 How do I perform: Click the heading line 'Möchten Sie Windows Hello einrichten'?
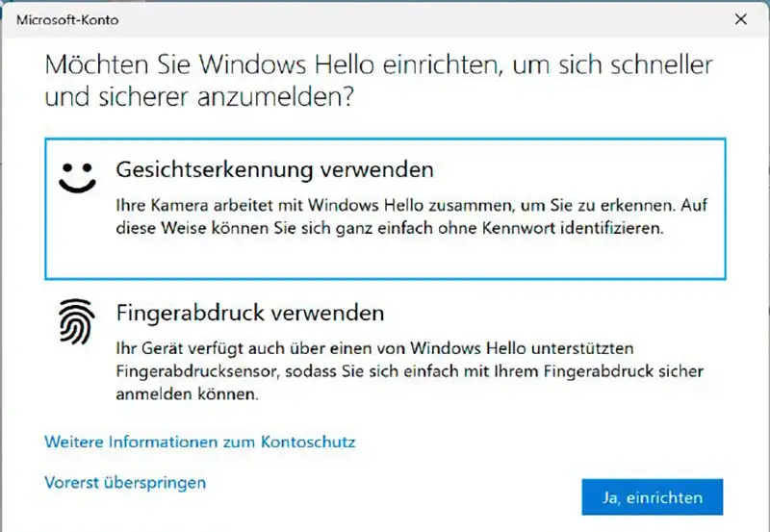click(x=378, y=64)
